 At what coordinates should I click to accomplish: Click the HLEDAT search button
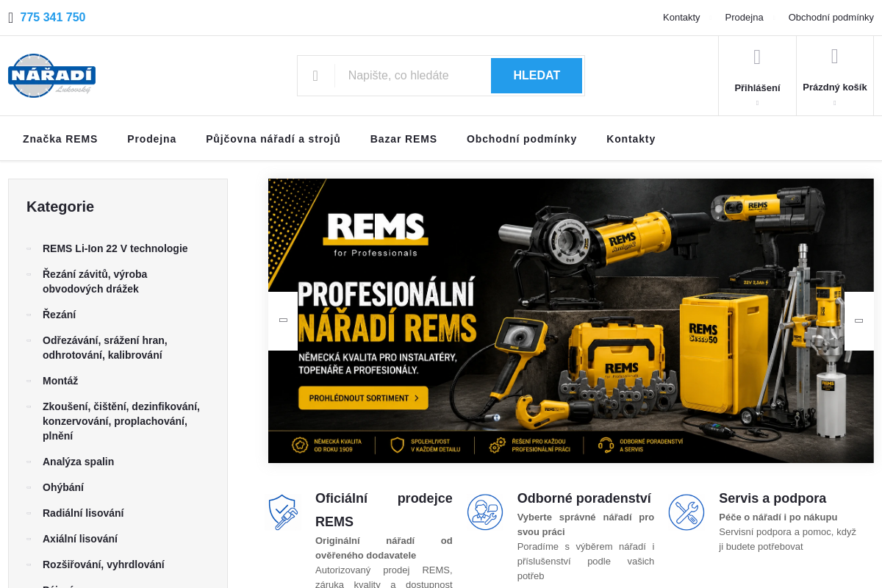[537, 76]
